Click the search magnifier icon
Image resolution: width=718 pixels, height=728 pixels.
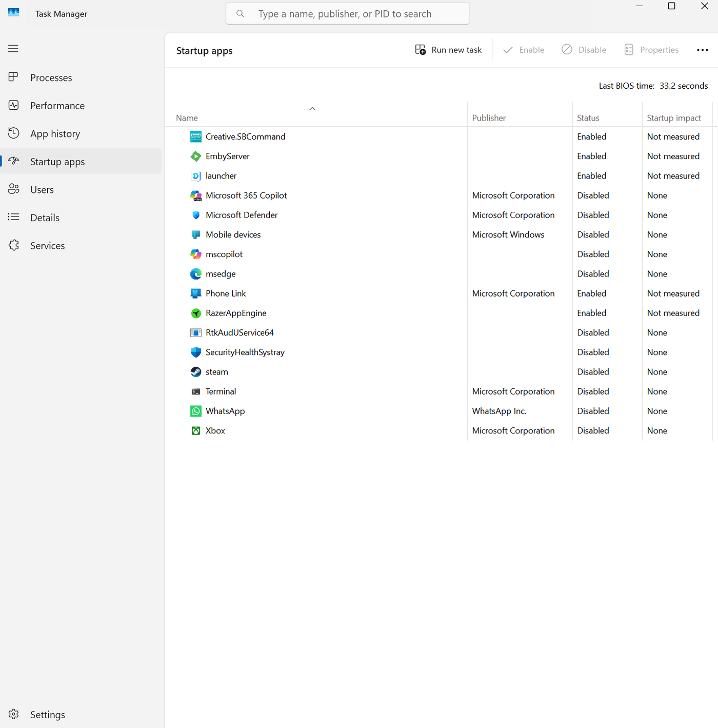pyautogui.click(x=240, y=14)
